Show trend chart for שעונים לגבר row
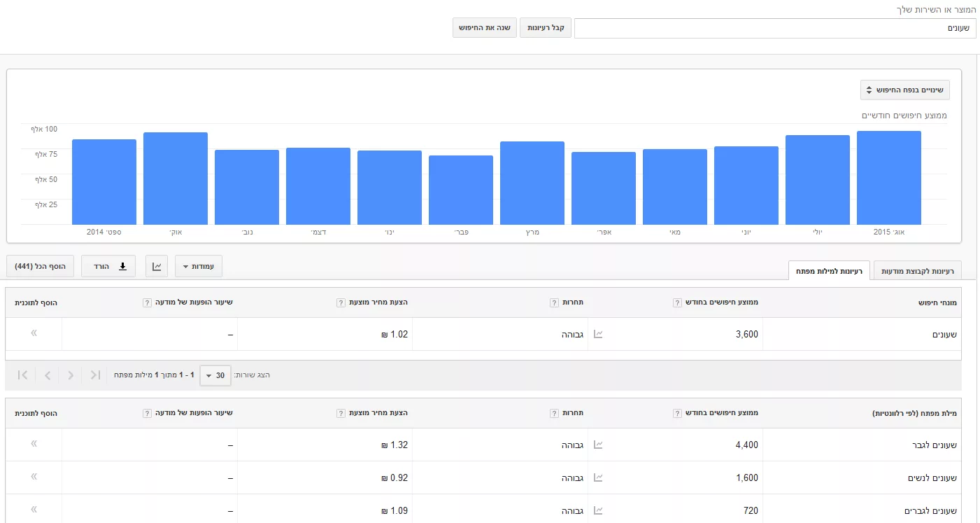 [598, 445]
